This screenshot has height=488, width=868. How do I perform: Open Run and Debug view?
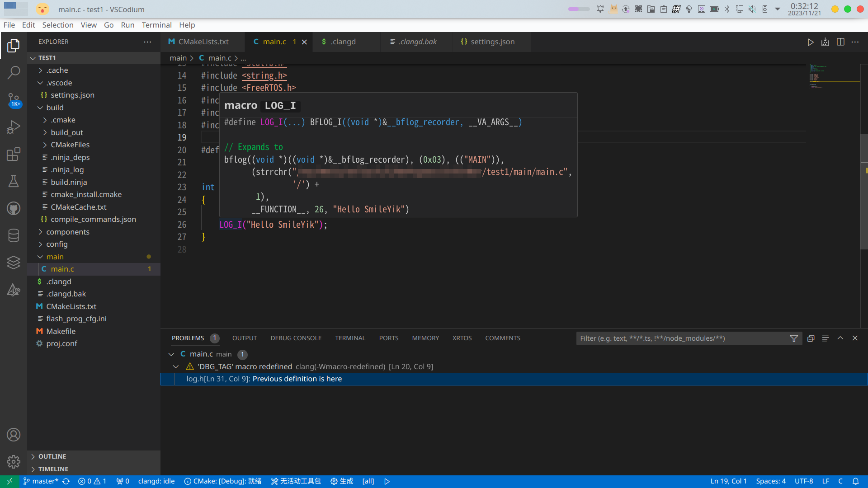[14, 127]
